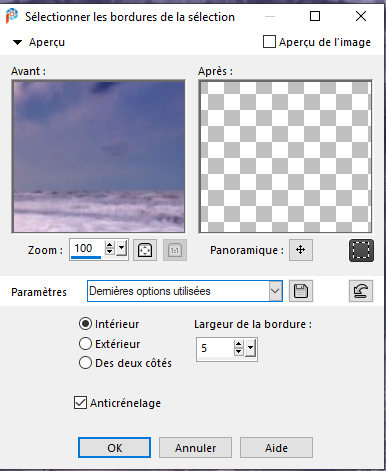Enable the Aperçu de l'image checkbox
Image resolution: width=386 pixels, height=471 pixels.
click(269, 42)
